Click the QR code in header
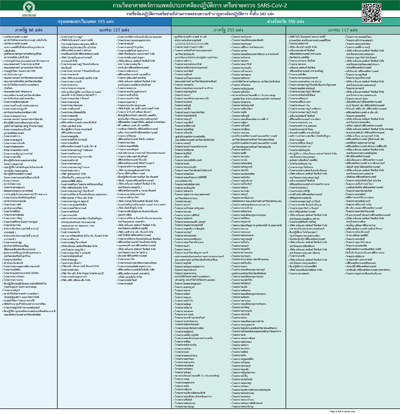Image resolution: width=400 pixels, height=414 pixels. coord(371,13)
